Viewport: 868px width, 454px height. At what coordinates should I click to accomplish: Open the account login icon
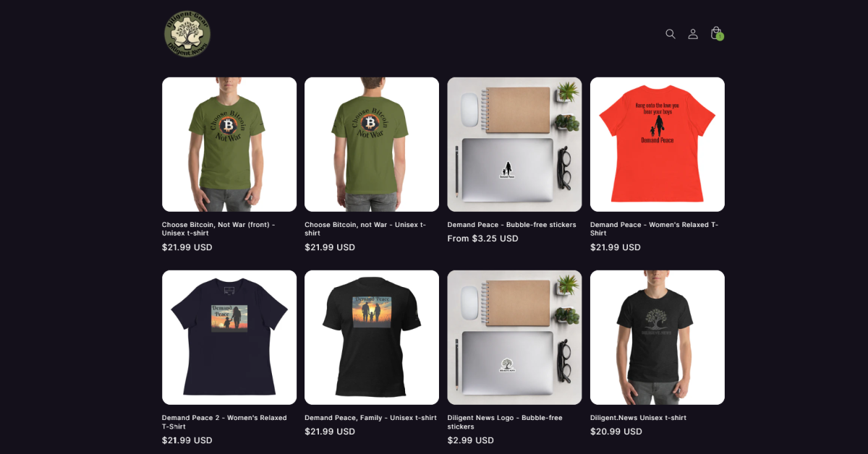(693, 34)
